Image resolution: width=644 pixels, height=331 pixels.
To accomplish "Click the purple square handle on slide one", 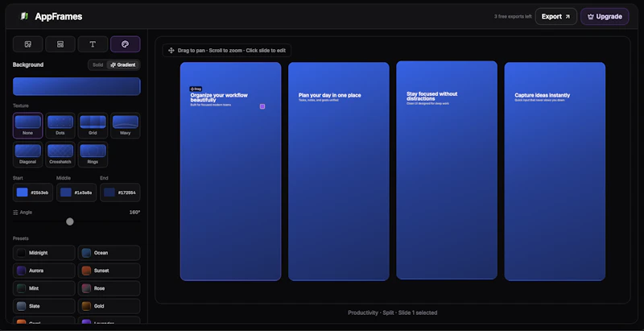I will click(x=262, y=106).
